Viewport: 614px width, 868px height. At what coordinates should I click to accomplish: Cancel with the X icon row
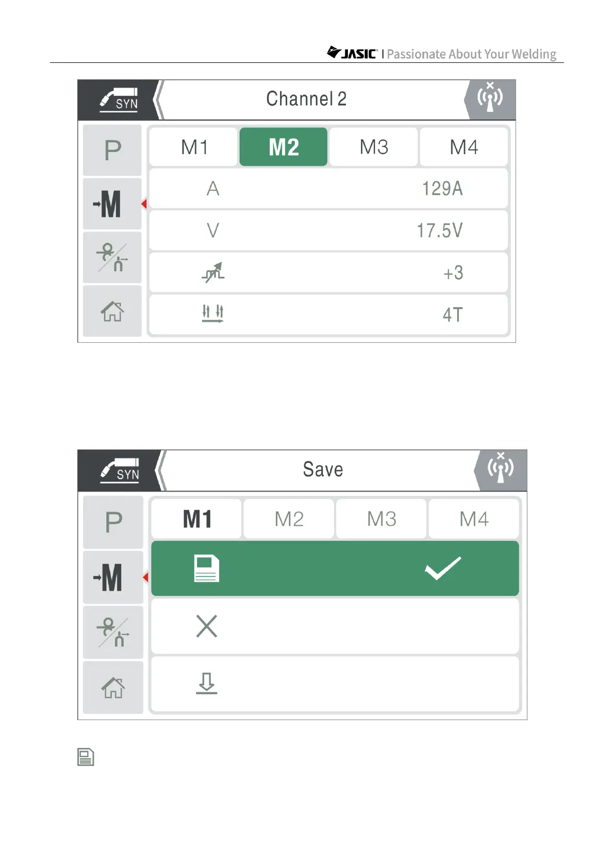tap(207, 627)
